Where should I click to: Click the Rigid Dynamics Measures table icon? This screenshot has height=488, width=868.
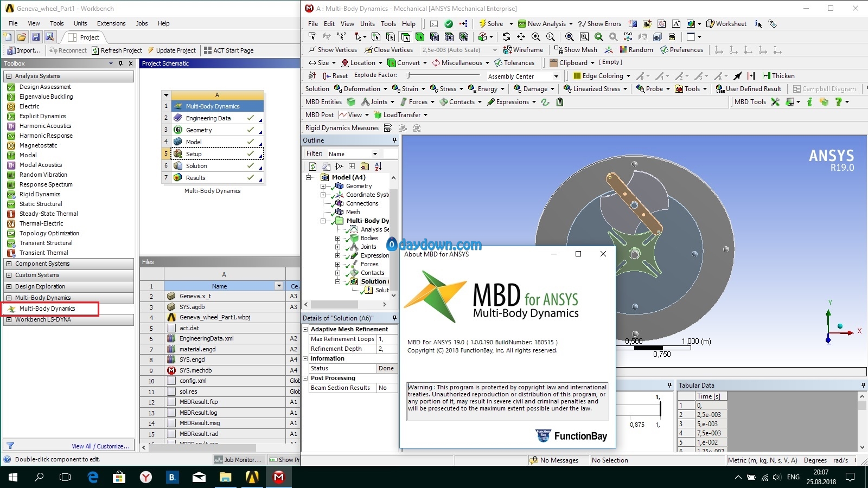(388, 128)
